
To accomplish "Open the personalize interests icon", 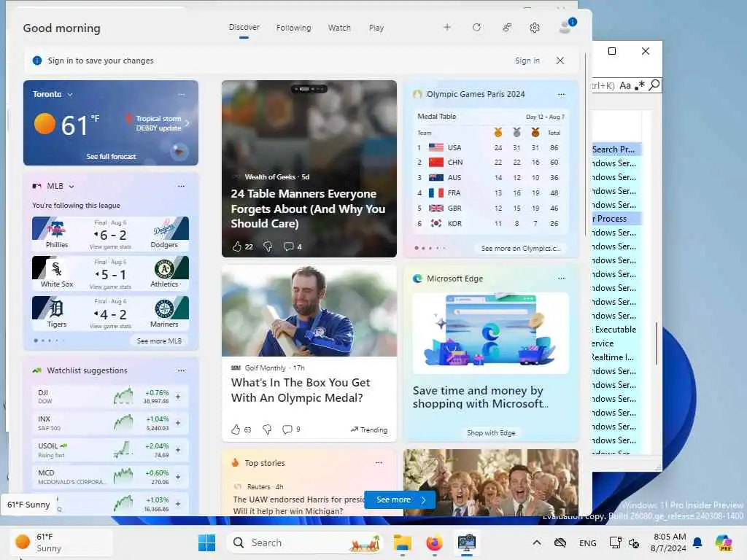I will tap(507, 28).
